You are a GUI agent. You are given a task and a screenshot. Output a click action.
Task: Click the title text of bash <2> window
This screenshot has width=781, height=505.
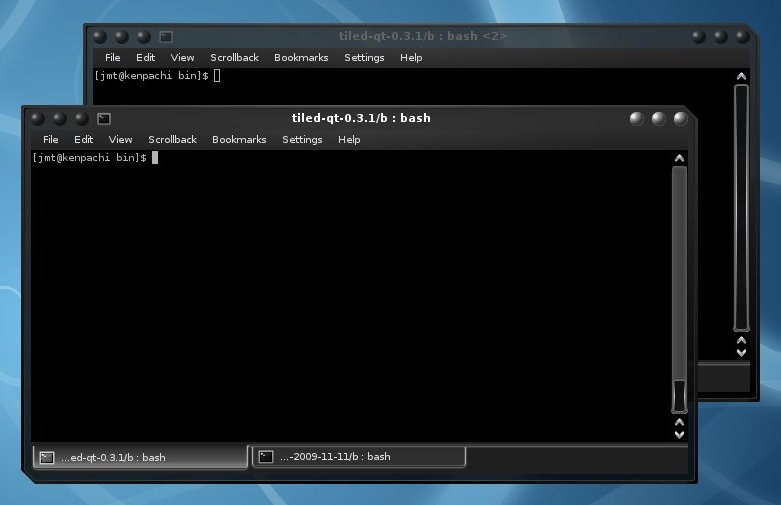pos(422,36)
